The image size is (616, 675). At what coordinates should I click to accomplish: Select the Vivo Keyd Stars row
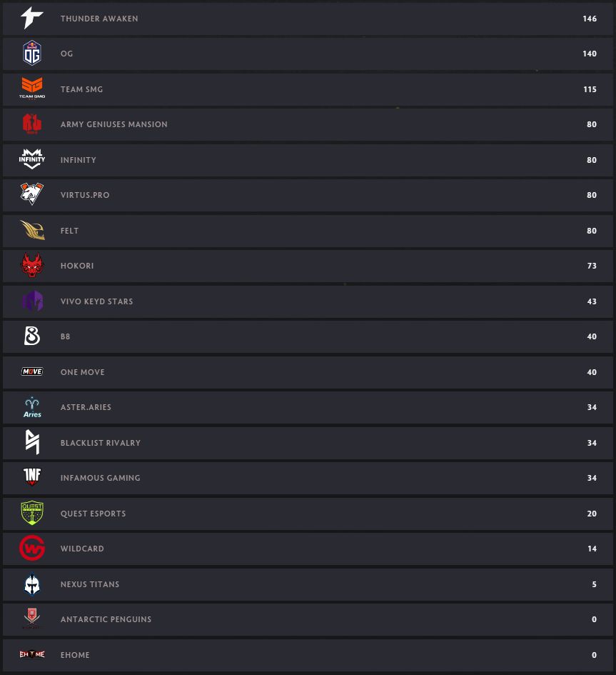click(307, 301)
